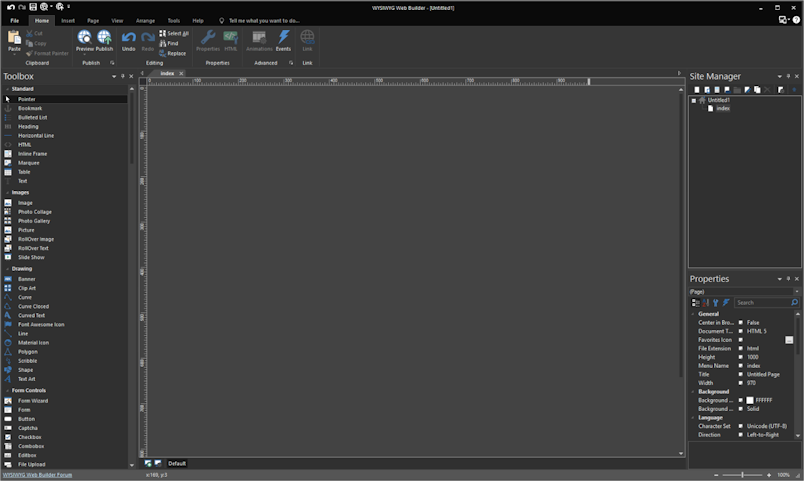Select the Slide Show tool
Viewport: 804px width, 481px height.
tap(65, 257)
